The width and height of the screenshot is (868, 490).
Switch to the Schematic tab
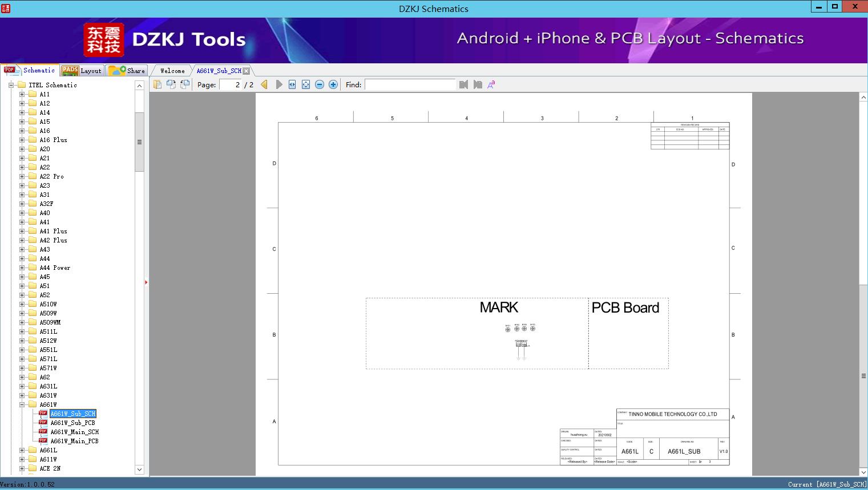click(x=30, y=70)
